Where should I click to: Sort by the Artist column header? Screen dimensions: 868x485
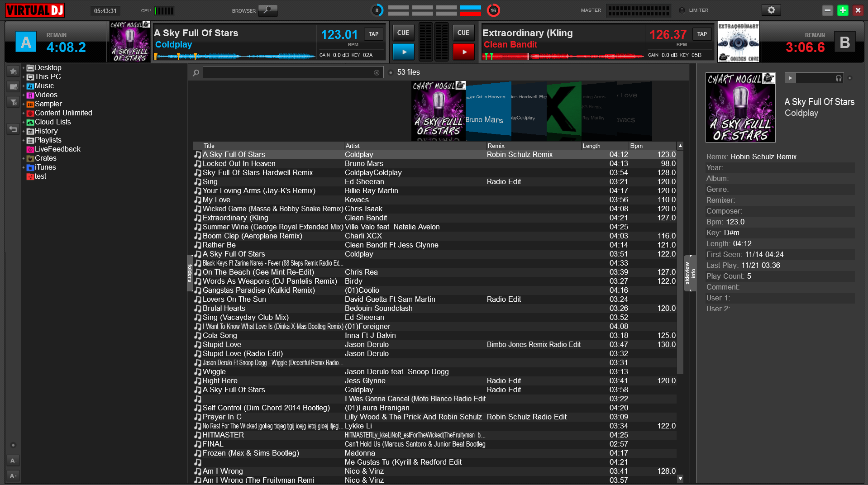click(x=415, y=146)
